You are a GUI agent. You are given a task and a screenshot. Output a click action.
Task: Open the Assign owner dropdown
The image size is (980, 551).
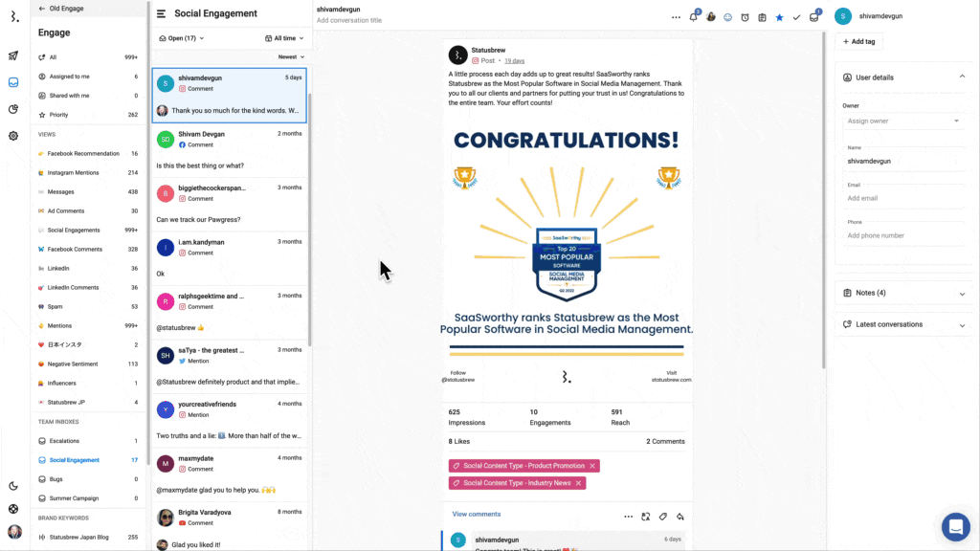(x=903, y=121)
